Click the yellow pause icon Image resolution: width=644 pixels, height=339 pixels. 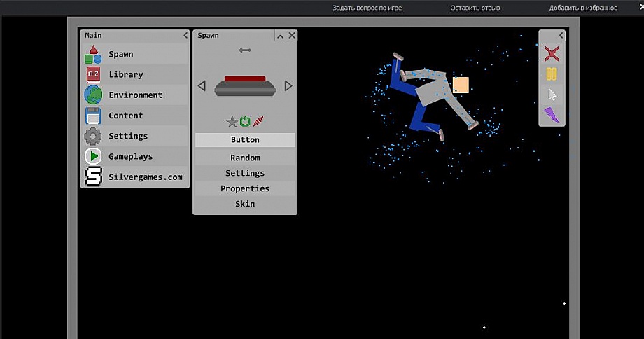point(552,74)
